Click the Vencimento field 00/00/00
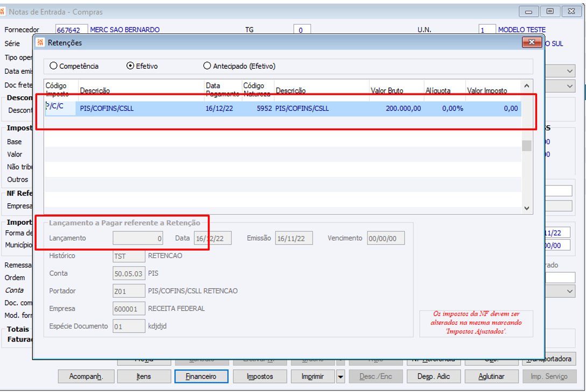586x392 pixels. click(x=386, y=238)
